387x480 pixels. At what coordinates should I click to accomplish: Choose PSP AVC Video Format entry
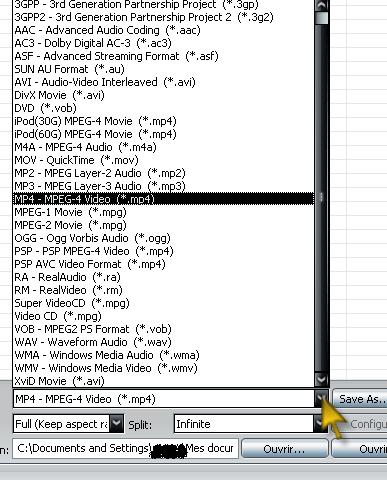(x=163, y=264)
